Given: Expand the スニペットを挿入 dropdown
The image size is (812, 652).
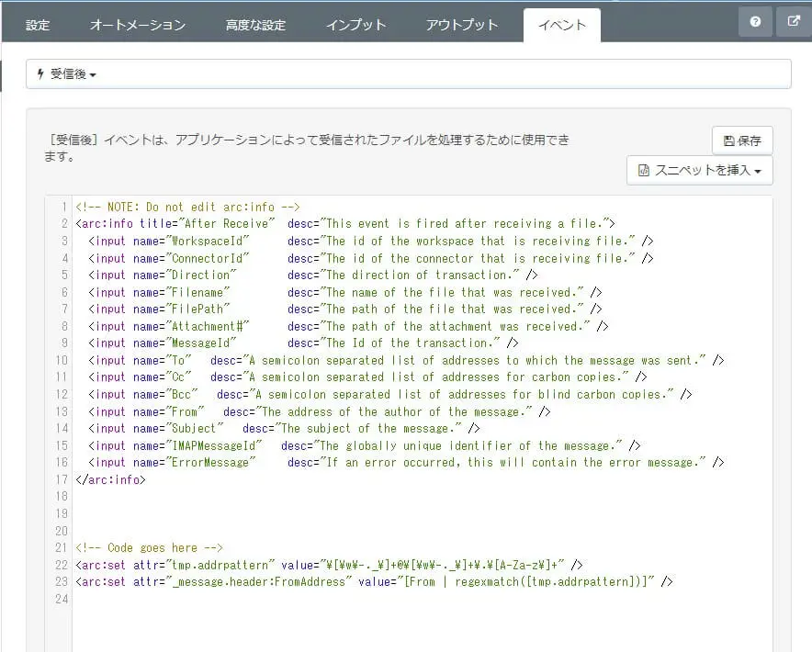Looking at the screenshot, I should [x=700, y=171].
